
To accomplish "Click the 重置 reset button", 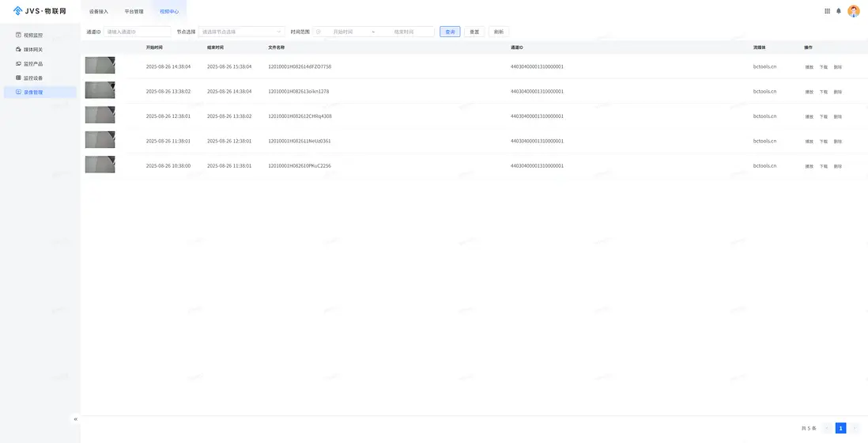I will point(474,32).
